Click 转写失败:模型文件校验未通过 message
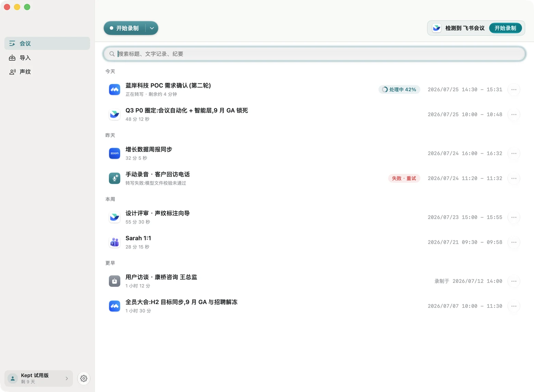This screenshot has height=392, width=534. [156, 183]
